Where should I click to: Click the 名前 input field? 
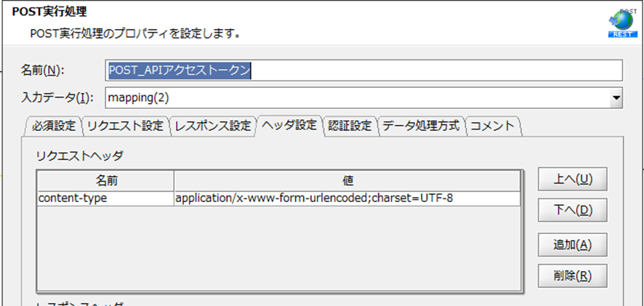pos(364,71)
